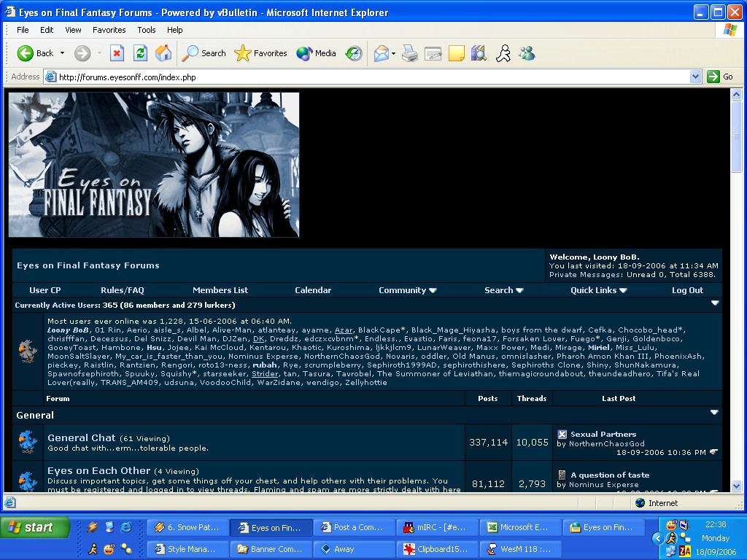
Task: Click the vertical scrollbar up arrow
Action: (736, 94)
